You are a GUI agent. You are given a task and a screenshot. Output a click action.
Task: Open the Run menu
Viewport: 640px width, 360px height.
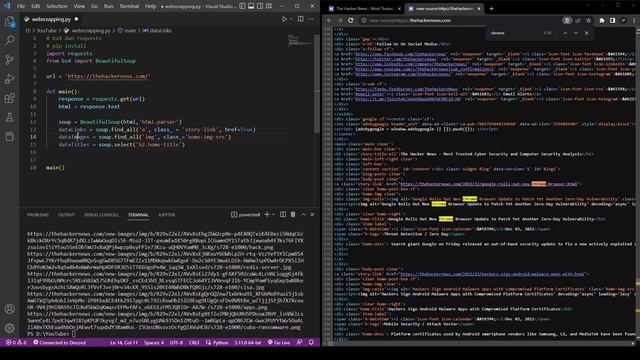tap(108, 6)
